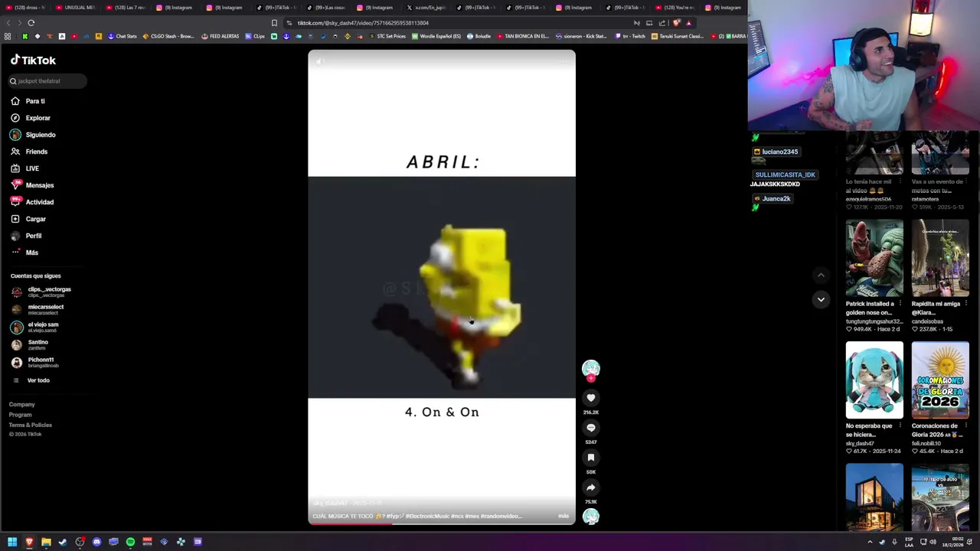
Task: Open the 'Lo tenía hace mil' video card
Action: point(874,171)
